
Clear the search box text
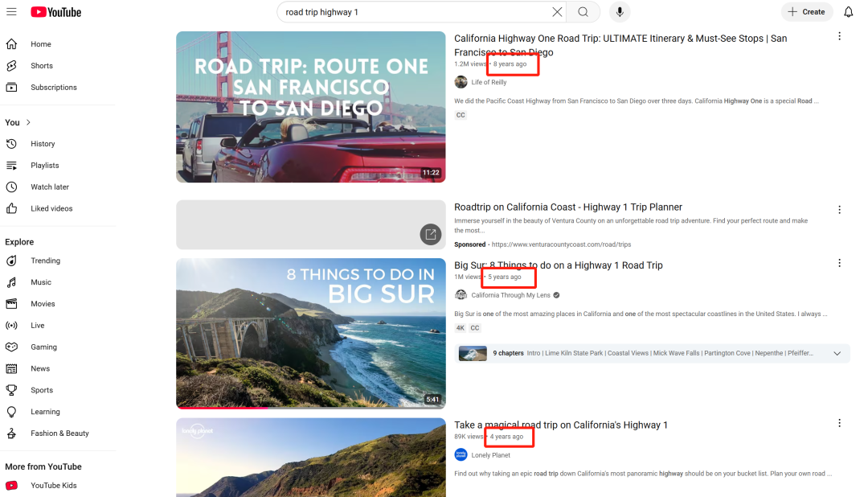point(557,12)
